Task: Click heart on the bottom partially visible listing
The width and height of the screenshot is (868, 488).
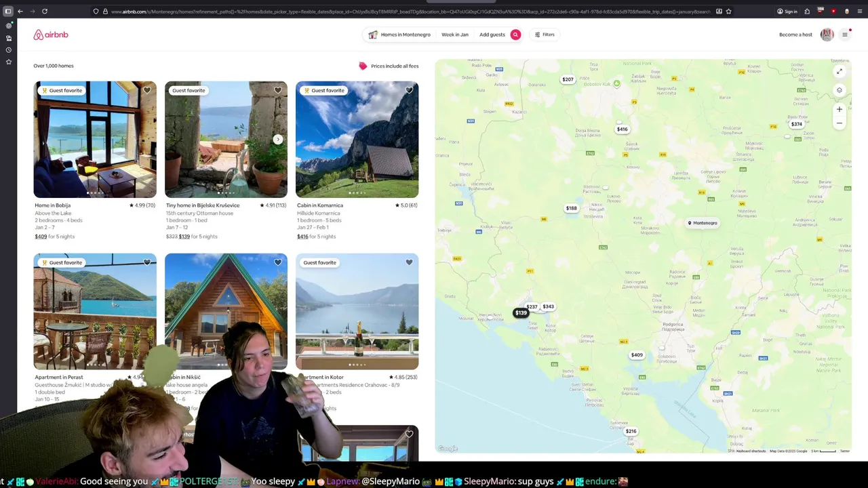Action: [409, 434]
